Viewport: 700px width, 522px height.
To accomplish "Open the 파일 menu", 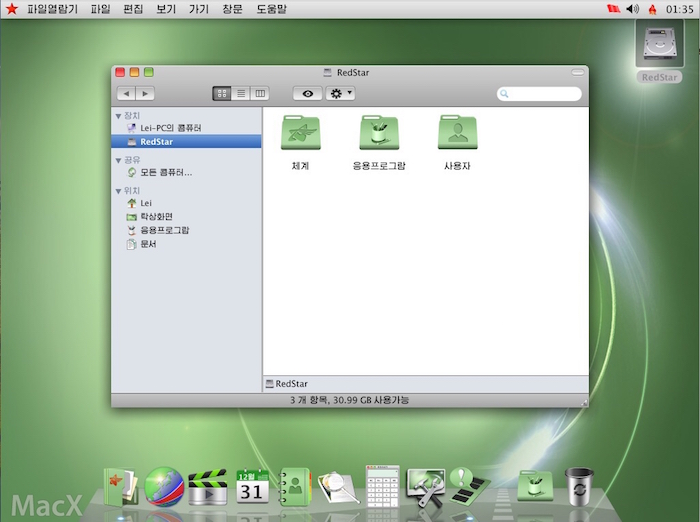I will (x=100, y=9).
